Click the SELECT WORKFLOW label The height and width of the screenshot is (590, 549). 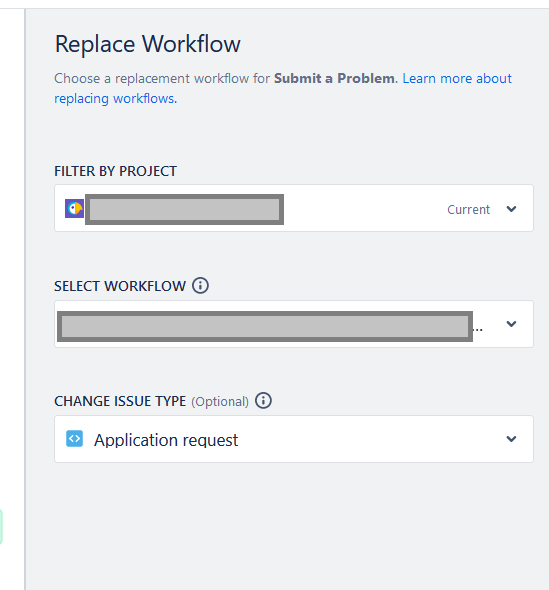click(x=120, y=286)
